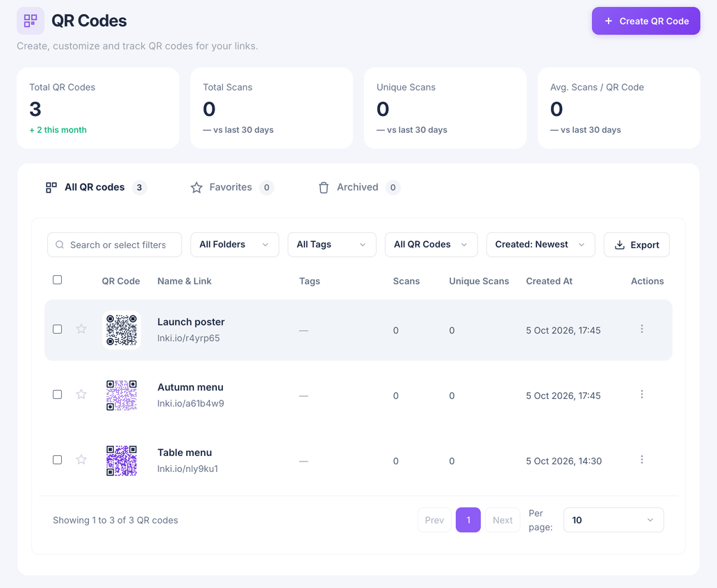Open Launch poster QR code thumbnail
The image size is (717, 588).
coord(122,330)
